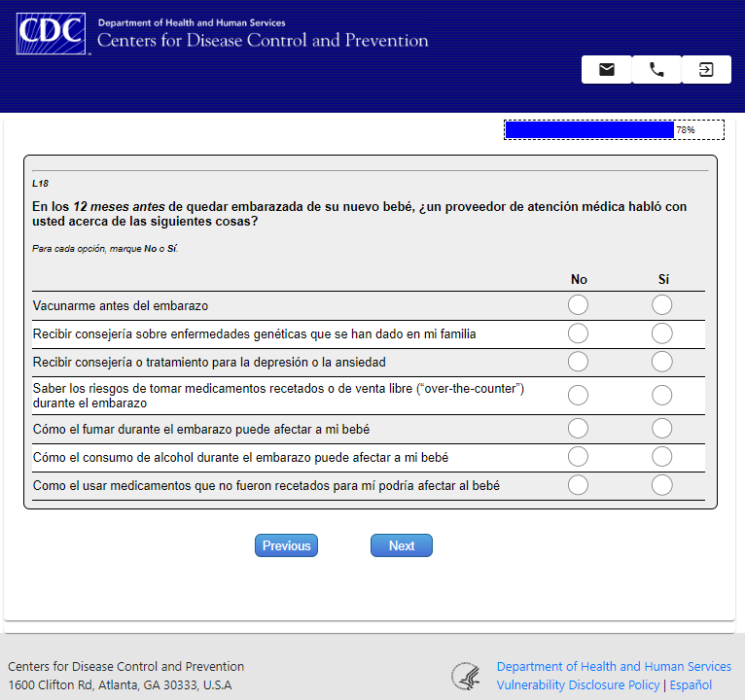Open the Vulnerability Disclosure Policy link
745x700 pixels.
pyautogui.click(x=578, y=685)
